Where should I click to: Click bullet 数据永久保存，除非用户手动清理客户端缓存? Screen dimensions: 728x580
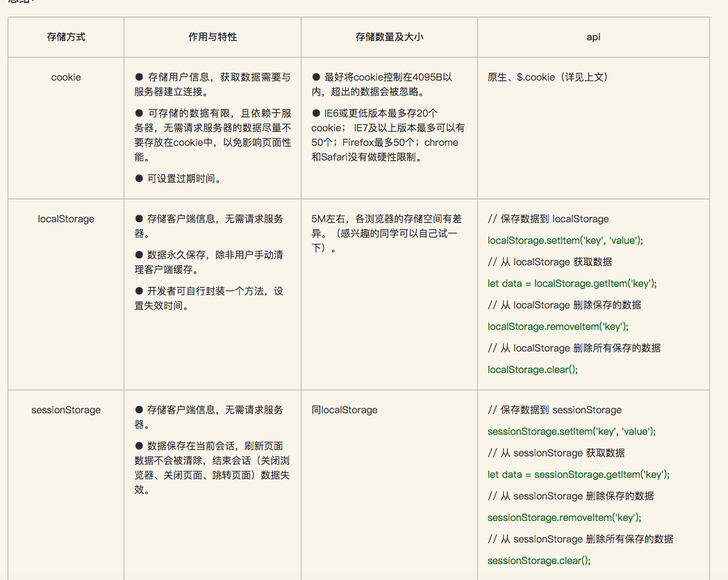[209, 262]
